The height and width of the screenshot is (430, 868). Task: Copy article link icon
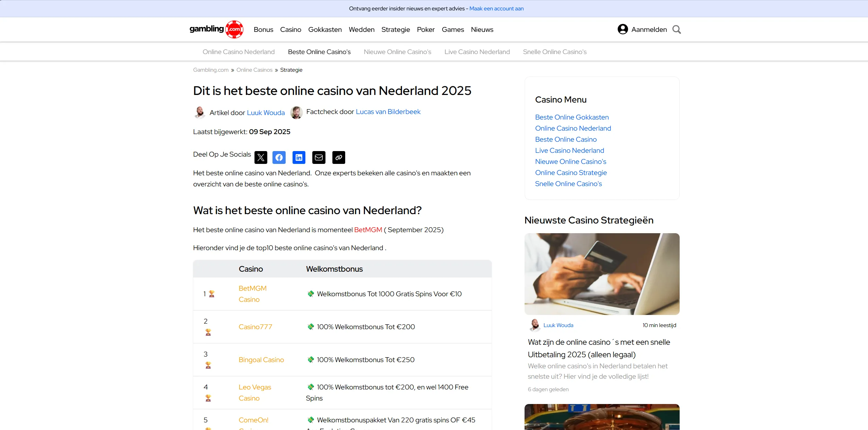pos(339,157)
